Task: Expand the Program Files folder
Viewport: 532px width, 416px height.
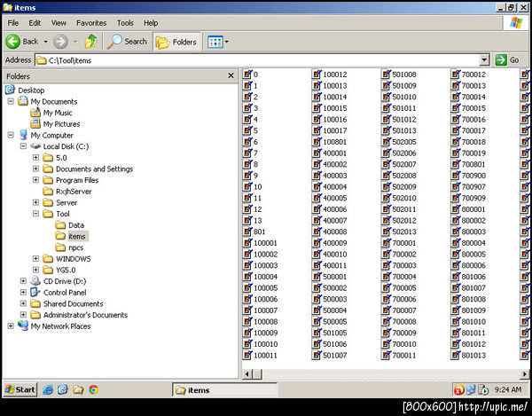Action: point(35,180)
